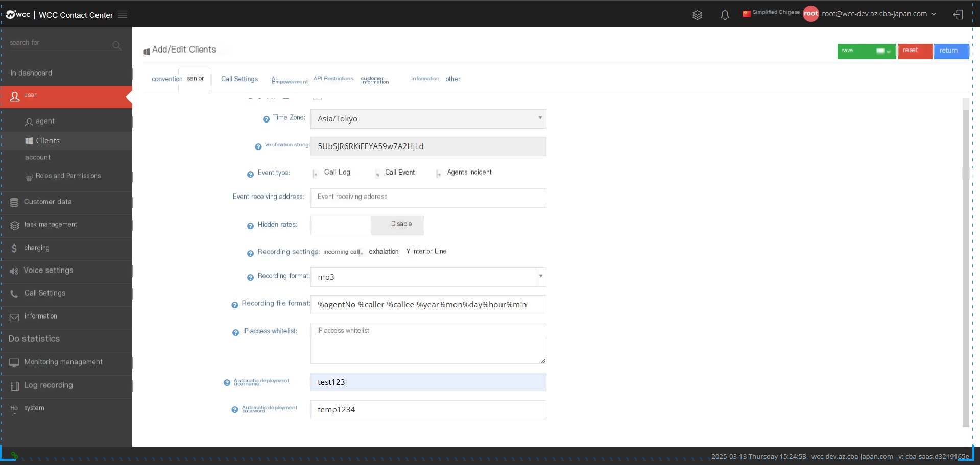Switch to the AI Empowerment tab
980x465 pixels.
[x=290, y=80]
